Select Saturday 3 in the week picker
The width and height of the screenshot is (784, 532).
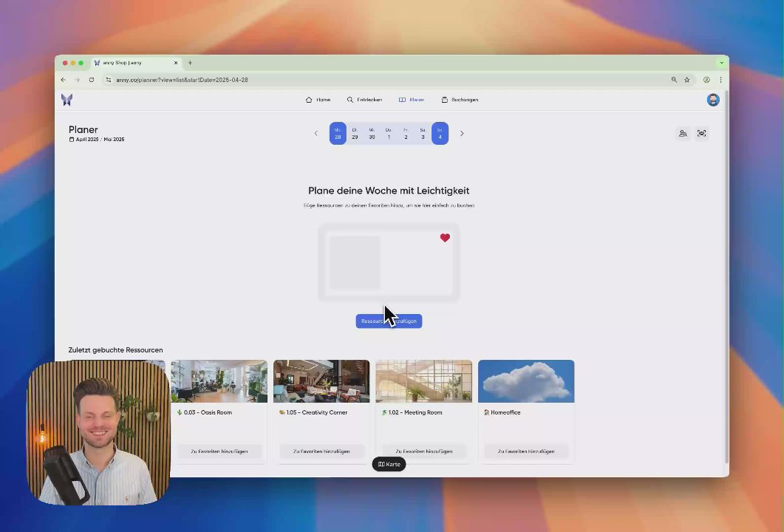coord(423,134)
